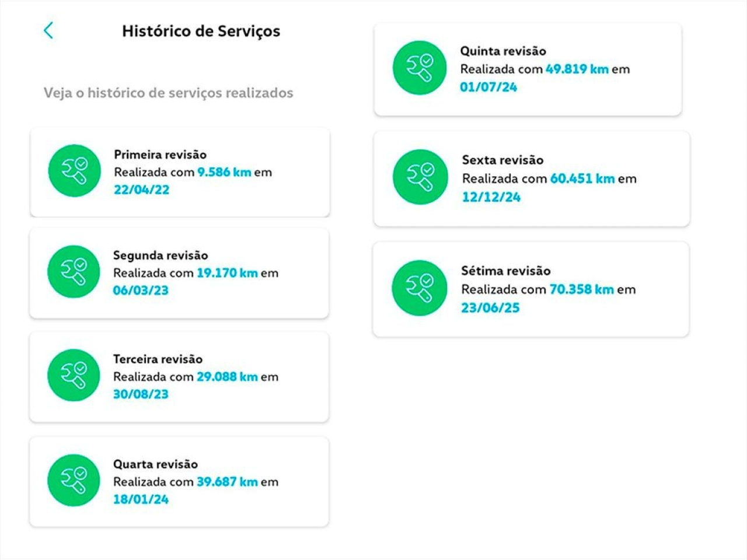Click the 49.819 km mileage of Quinta revisão
The image size is (747, 560).
pyautogui.click(x=577, y=69)
